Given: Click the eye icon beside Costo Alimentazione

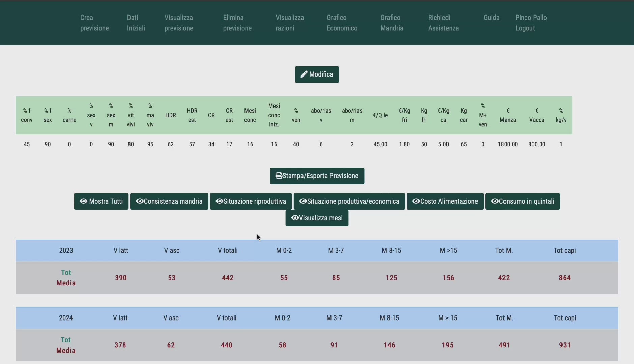Looking at the screenshot, I should pos(416,201).
